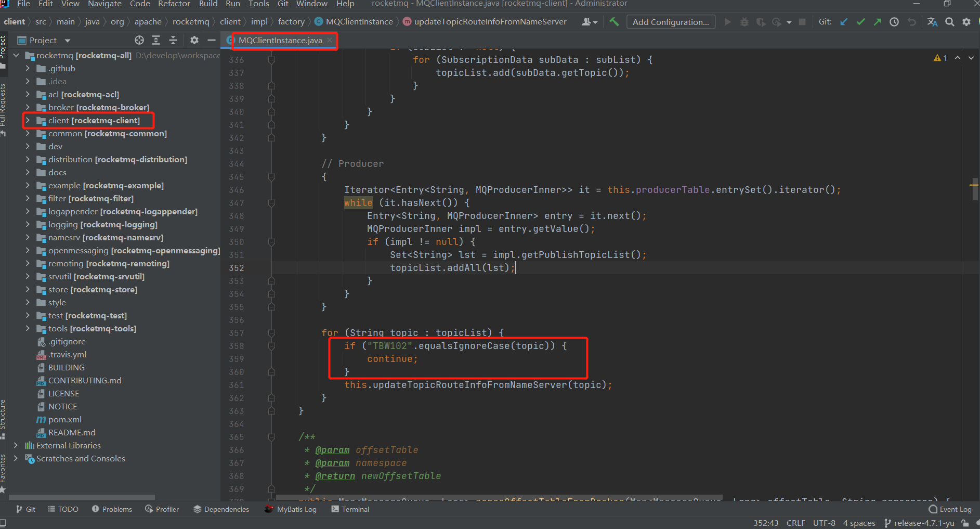980x529 pixels.
Task: Update project from Git (blue arrow icon)
Action: [843, 21]
